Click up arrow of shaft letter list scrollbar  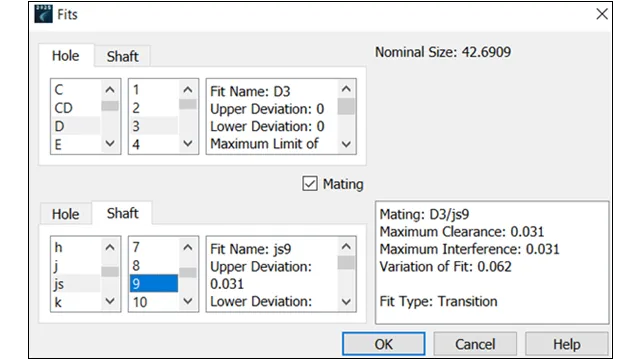(110, 247)
